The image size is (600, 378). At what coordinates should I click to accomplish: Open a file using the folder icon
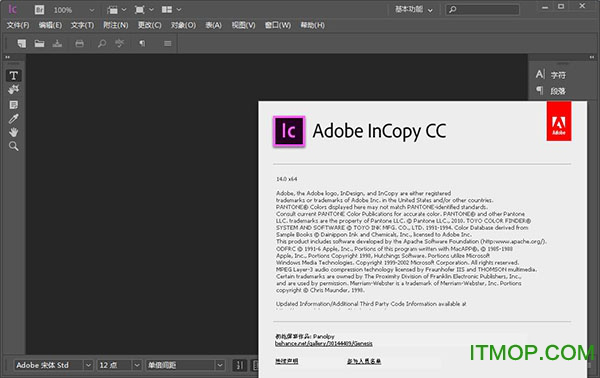click(x=39, y=43)
